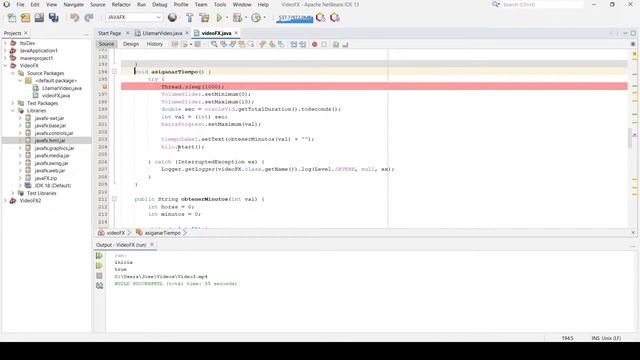Click in the Search (Ctrl+I) field
Screen dimensions: 640x360
coord(542,4)
